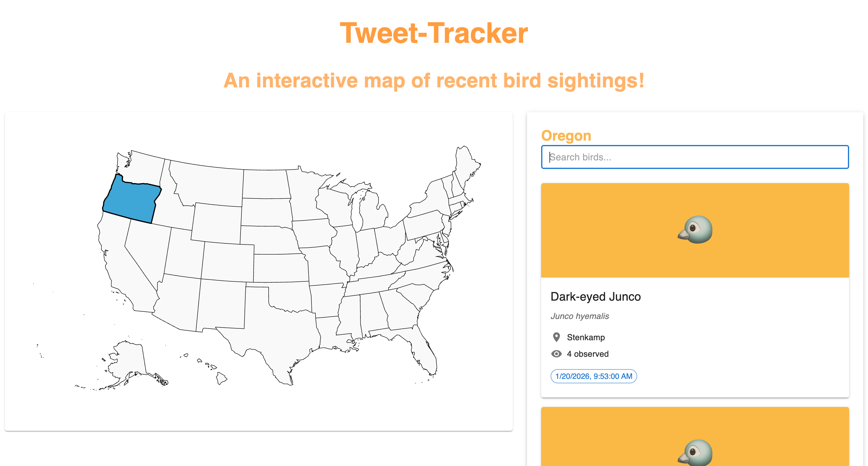Focus the Search birds input field
The image size is (868, 466).
point(695,157)
